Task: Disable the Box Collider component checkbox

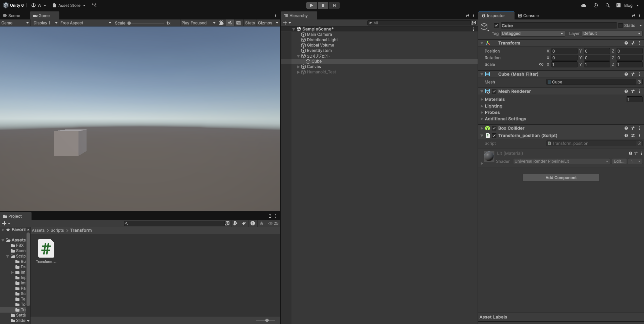Action: (494, 128)
